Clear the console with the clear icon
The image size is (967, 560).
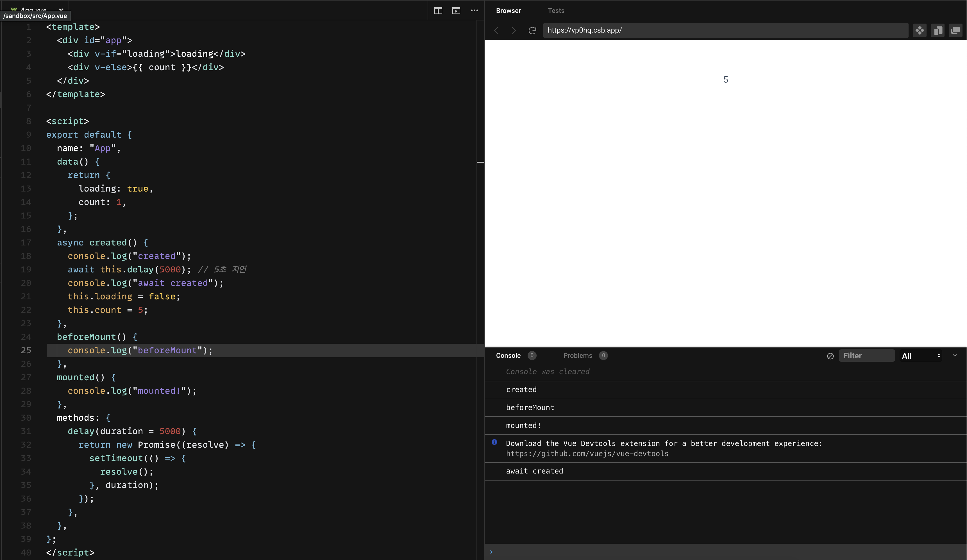[830, 356]
